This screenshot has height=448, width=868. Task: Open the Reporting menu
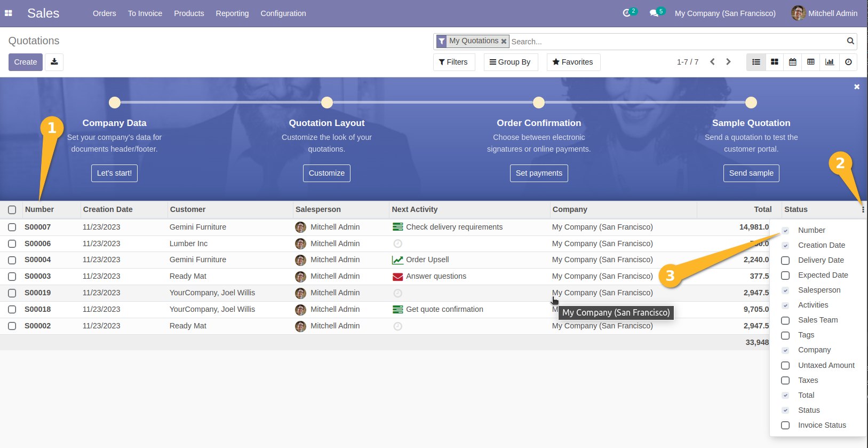coord(232,13)
